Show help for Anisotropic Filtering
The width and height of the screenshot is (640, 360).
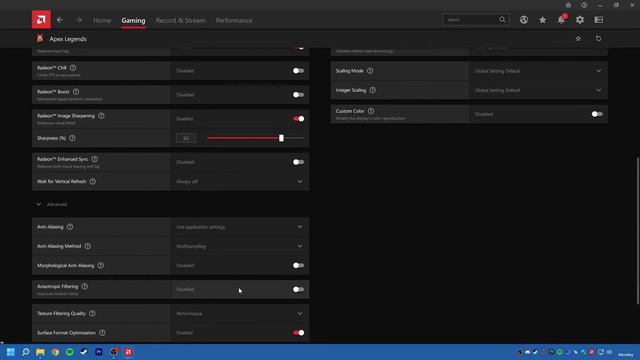point(84,287)
